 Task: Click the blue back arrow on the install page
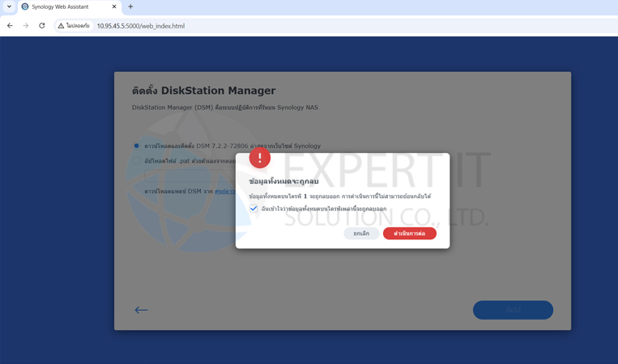point(141,310)
